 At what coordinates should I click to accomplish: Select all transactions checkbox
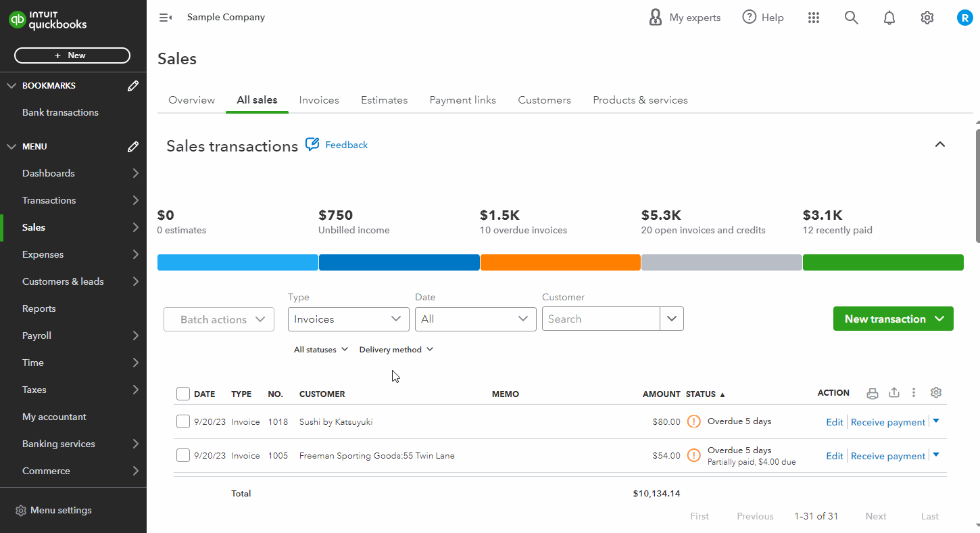click(x=183, y=394)
